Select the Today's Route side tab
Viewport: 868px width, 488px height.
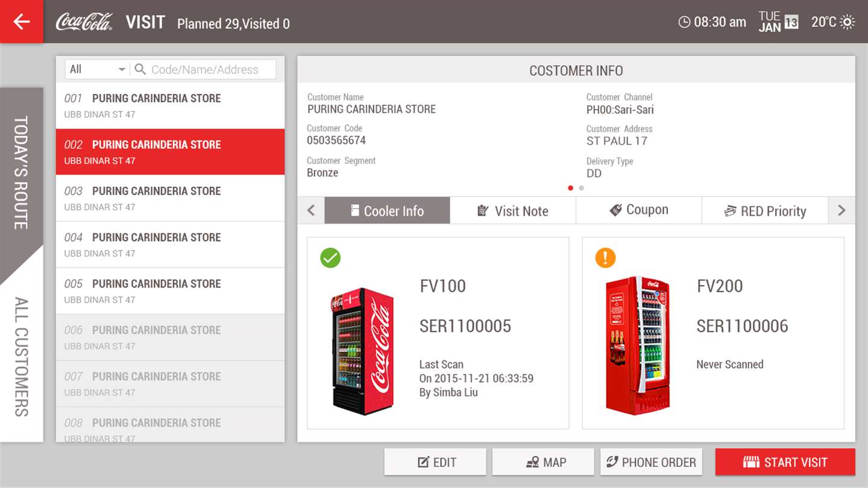click(x=21, y=174)
